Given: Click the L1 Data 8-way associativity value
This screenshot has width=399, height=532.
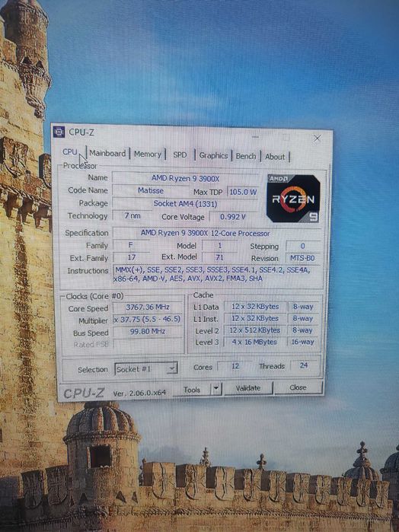Looking at the screenshot, I should [303, 307].
